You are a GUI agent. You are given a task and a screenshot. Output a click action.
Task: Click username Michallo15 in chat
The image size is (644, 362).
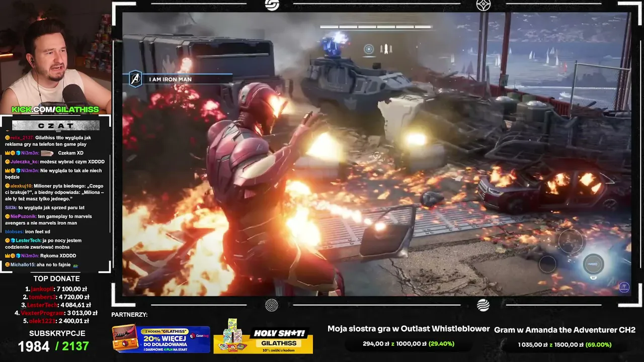click(x=22, y=265)
